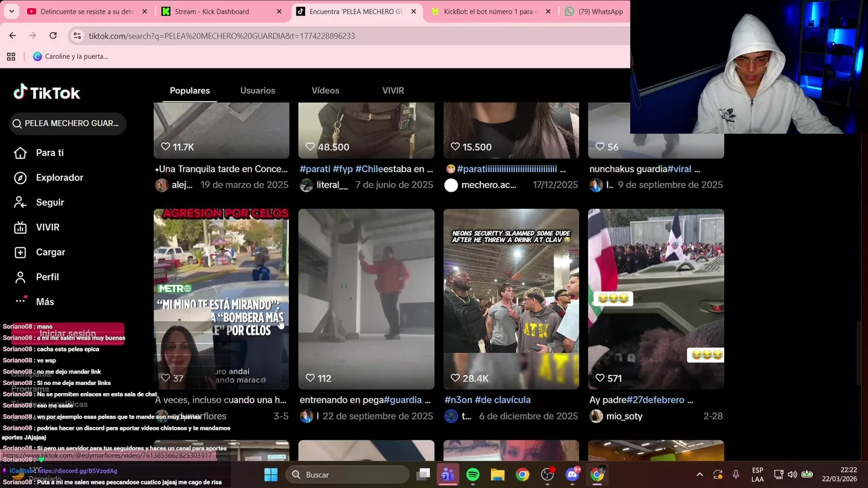
Task: Open Seguir person icon
Action: pyautogui.click(x=20, y=202)
